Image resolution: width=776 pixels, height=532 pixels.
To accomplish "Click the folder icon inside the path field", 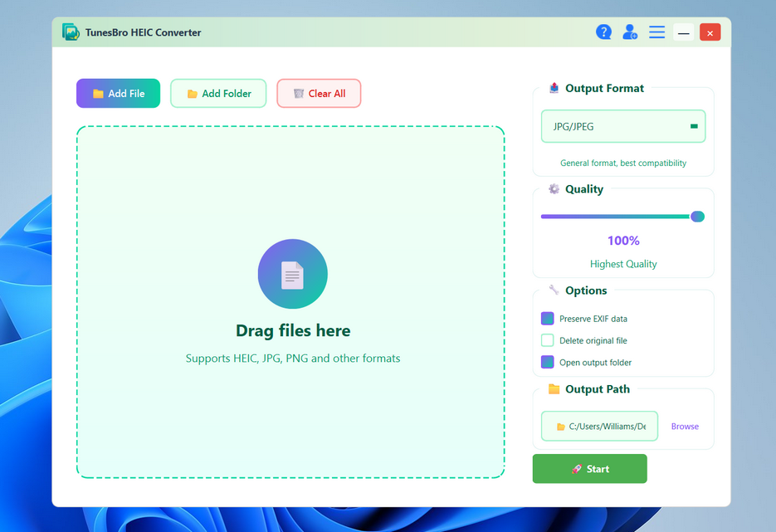I will click(x=560, y=426).
